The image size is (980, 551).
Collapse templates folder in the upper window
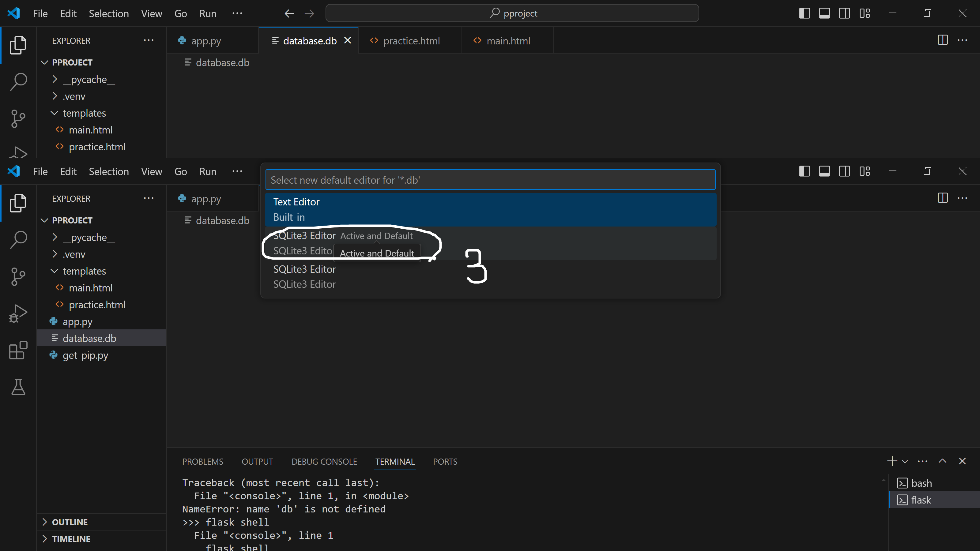coord(55,113)
